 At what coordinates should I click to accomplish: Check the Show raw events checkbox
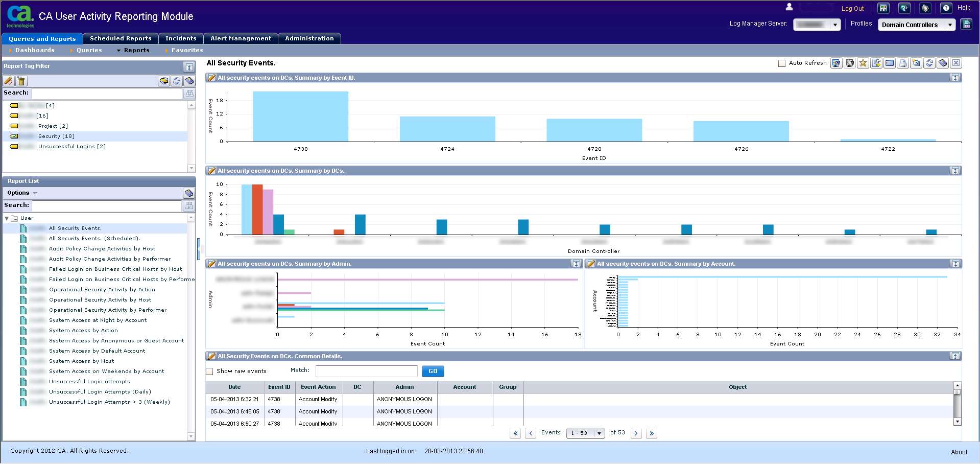tap(209, 372)
